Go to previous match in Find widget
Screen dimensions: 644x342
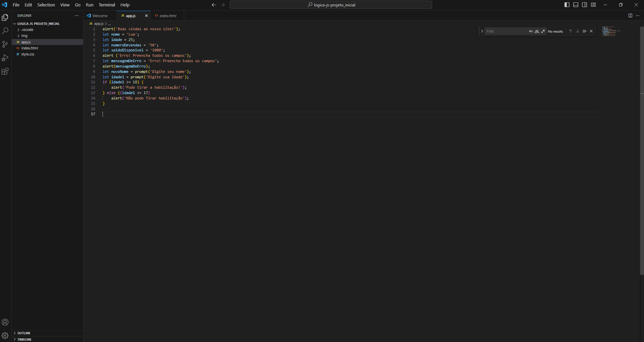(570, 31)
